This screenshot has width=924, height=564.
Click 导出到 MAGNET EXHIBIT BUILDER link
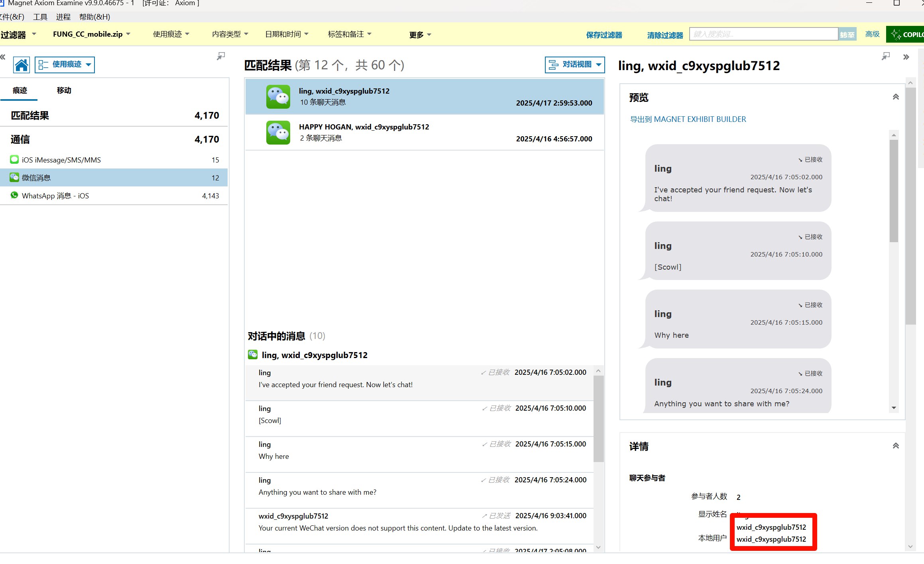[688, 119]
